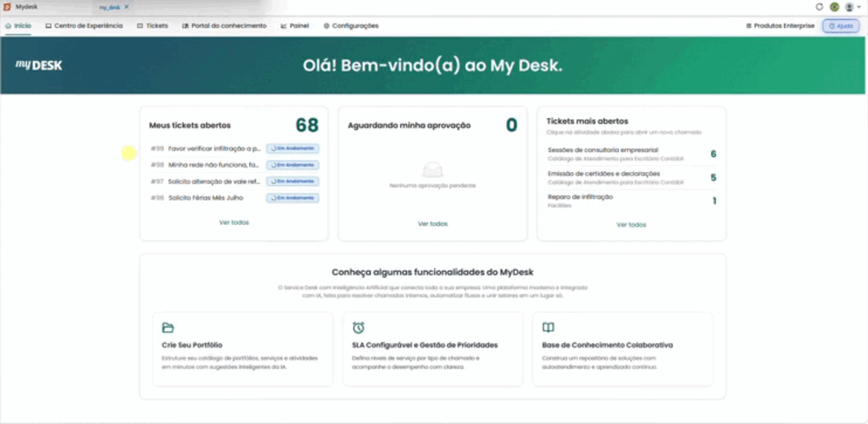The image size is (868, 424).
Task: Click count 1 beside Reparo de infiltração
Action: tap(714, 202)
